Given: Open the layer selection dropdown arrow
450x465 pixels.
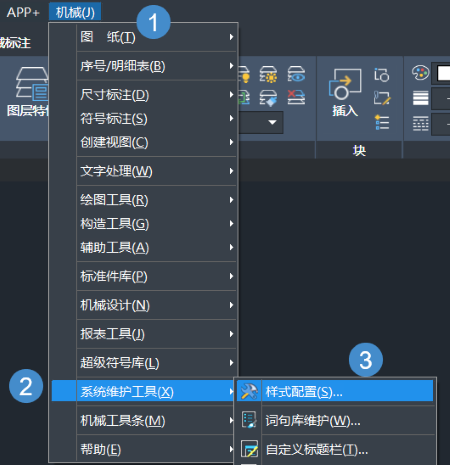Looking at the screenshot, I should 272,122.
